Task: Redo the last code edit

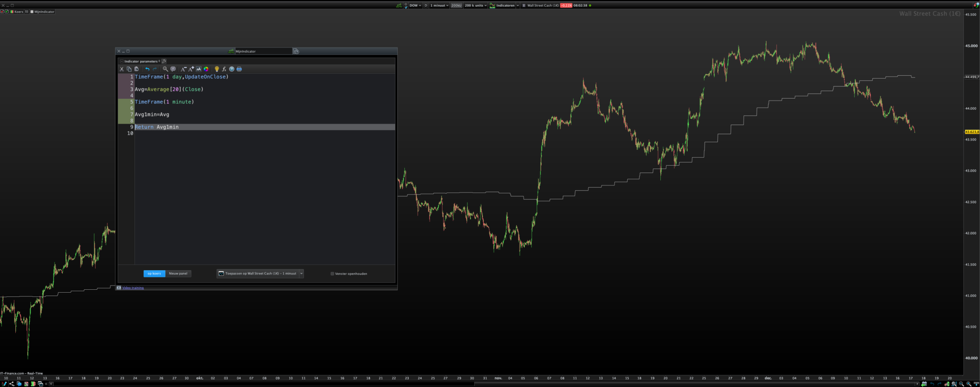Action: [x=155, y=69]
